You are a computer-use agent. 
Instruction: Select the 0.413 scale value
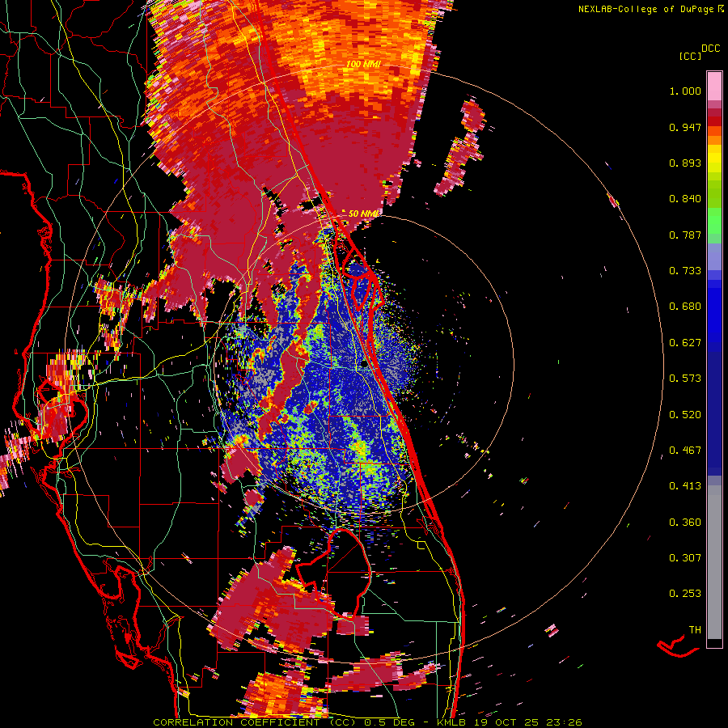click(685, 486)
